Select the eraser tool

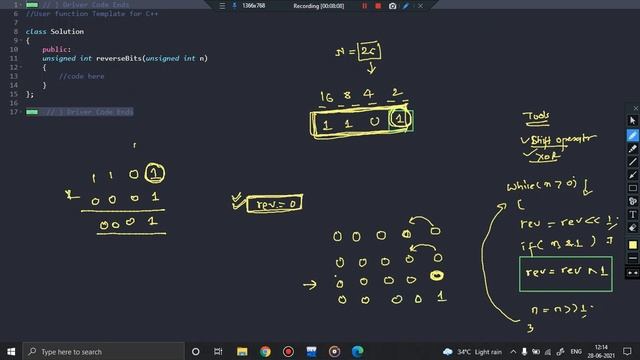(632, 228)
